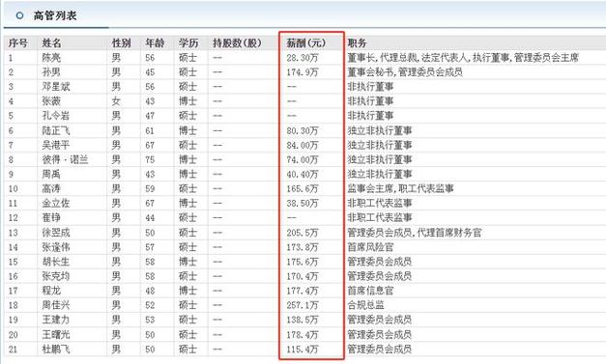Click position 管理委员会成员,代理首席财务官
The height and width of the screenshot is (364, 606).
(415, 233)
